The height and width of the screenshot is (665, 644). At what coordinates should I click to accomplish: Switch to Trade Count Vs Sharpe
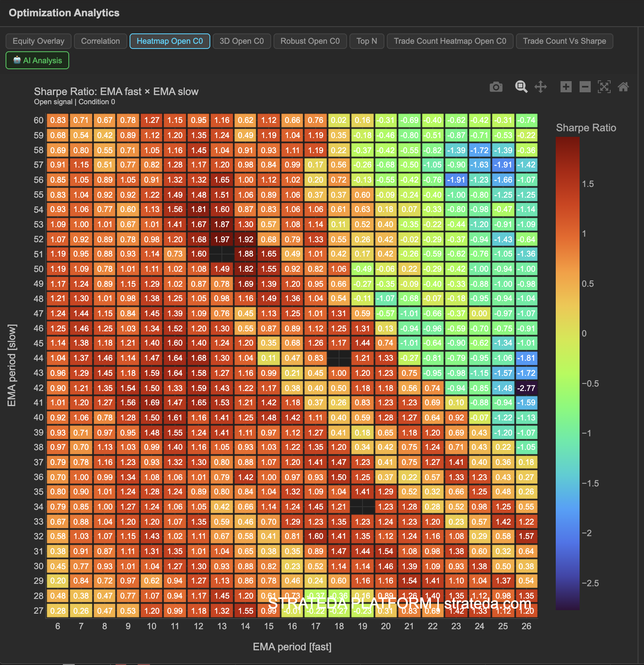[x=564, y=41]
